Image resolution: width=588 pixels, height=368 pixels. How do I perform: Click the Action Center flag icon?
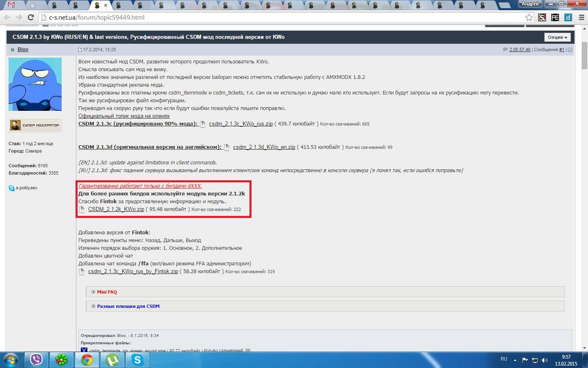525,360
